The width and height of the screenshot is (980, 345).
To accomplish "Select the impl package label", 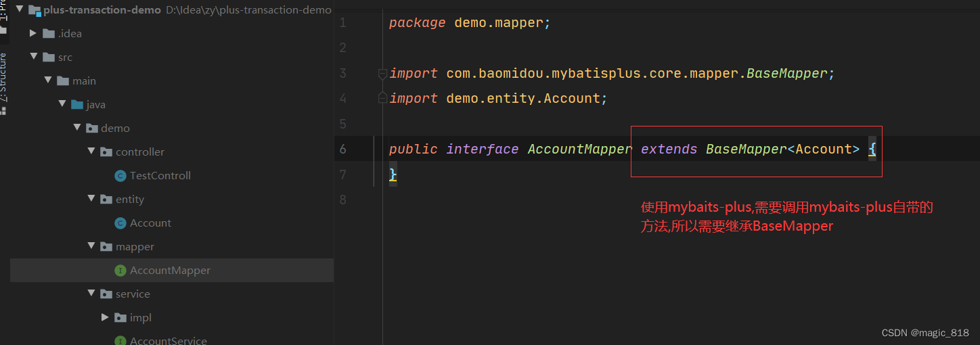I will 141,317.
